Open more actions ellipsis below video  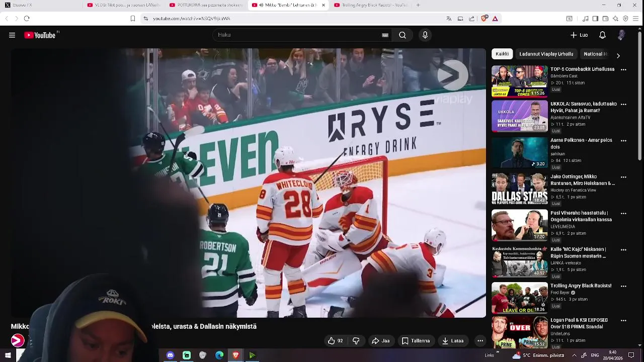tap(480, 341)
